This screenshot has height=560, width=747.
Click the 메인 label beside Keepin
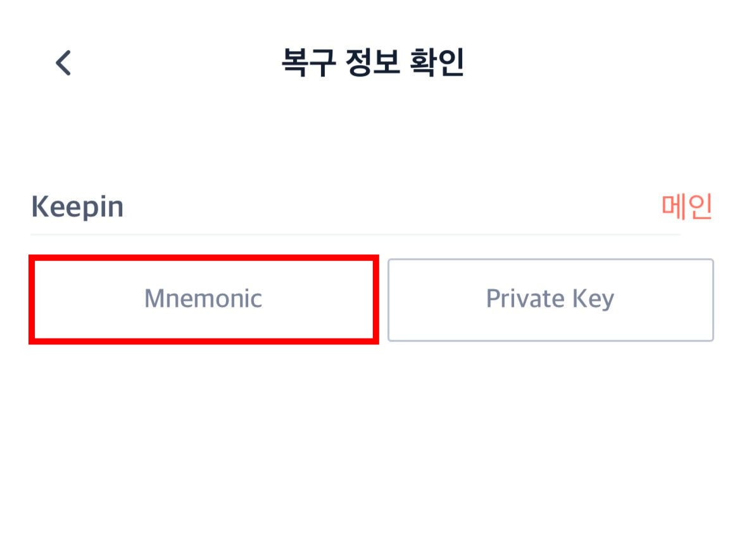688,204
